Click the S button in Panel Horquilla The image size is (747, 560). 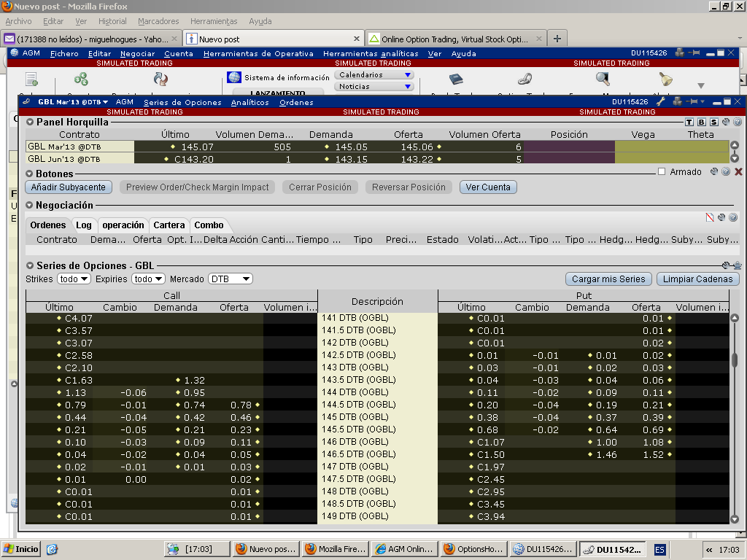coord(713,122)
